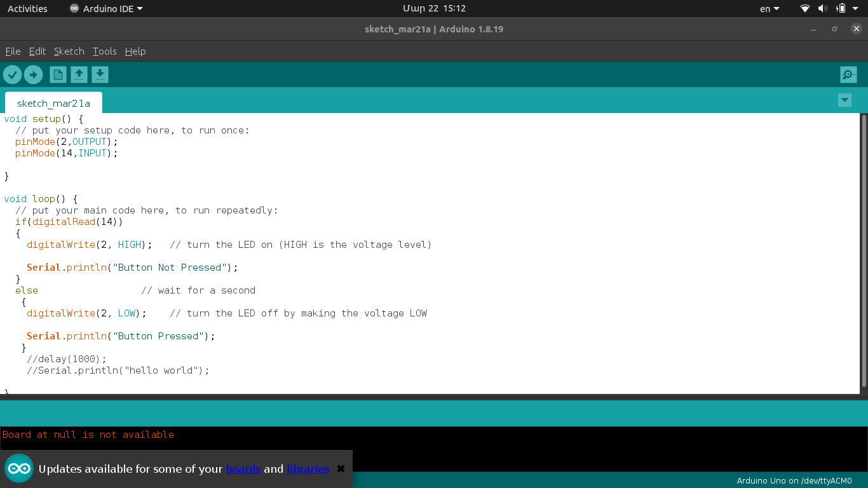Click the Arduino IDE app icon in top bar
The width and height of the screenshot is (868, 488).
(x=74, y=9)
